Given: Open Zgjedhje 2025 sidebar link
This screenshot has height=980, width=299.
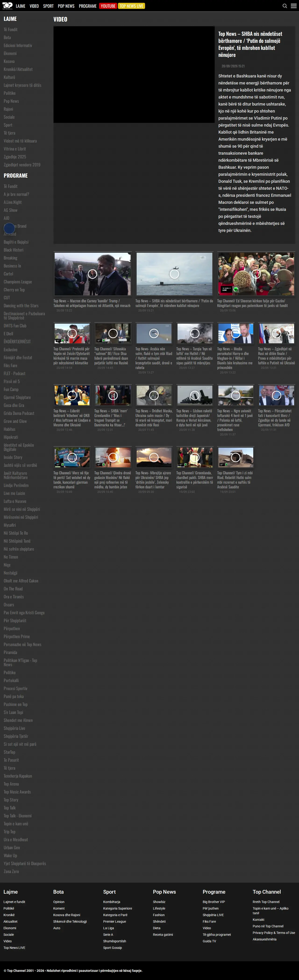Looking at the screenshot, I should tap(15, 157).
